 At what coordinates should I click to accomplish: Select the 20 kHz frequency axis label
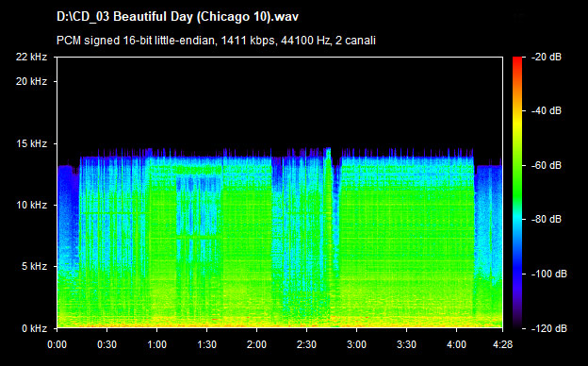pyautogui.click(x=31, y=81)
